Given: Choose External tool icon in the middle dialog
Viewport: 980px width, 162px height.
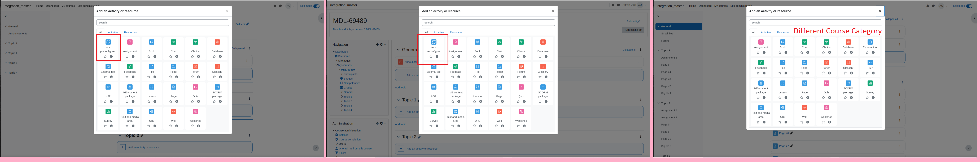Looking at the screenshot, I should pos(434,67).
